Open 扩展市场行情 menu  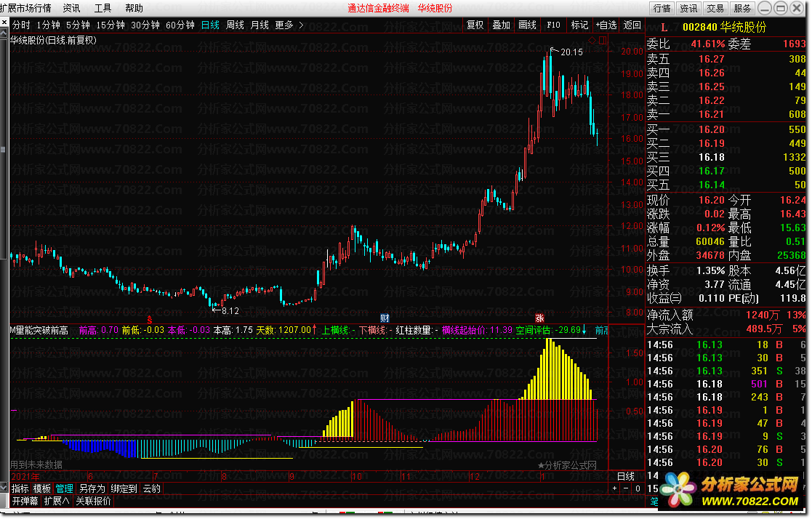click(x=26, y=8)
